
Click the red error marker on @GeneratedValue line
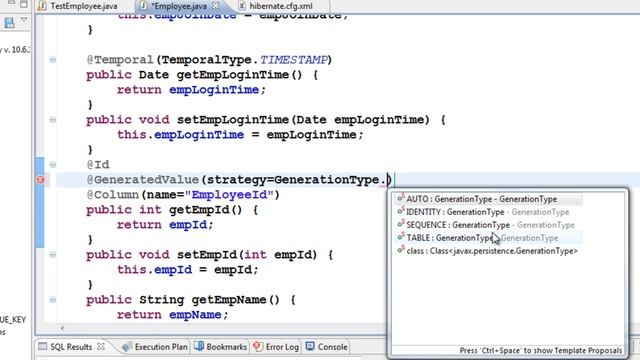click(40, 180)
